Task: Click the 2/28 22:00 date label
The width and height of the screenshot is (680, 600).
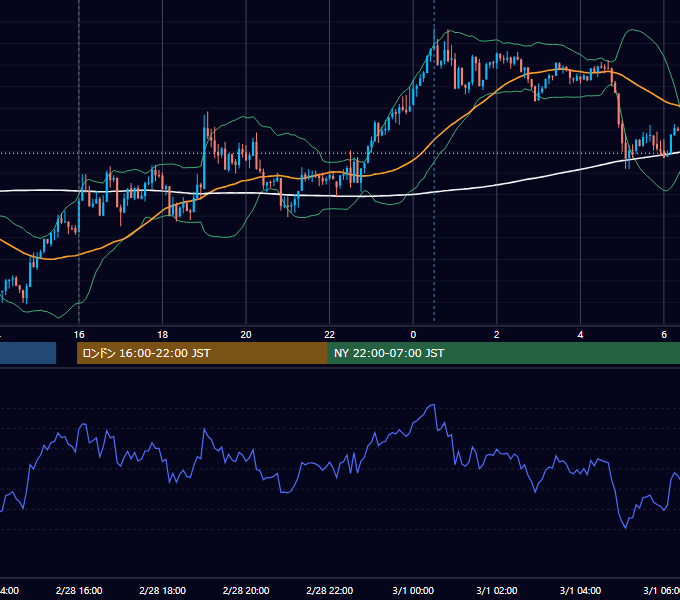Action: (330, 590)
